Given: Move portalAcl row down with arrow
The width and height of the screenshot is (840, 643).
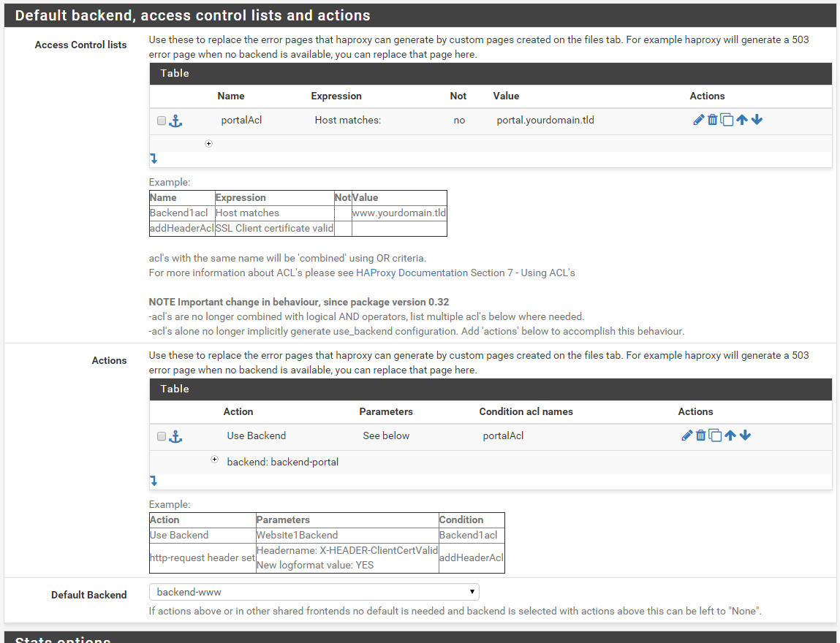Looking at the screenshot, I should [757, 120].
